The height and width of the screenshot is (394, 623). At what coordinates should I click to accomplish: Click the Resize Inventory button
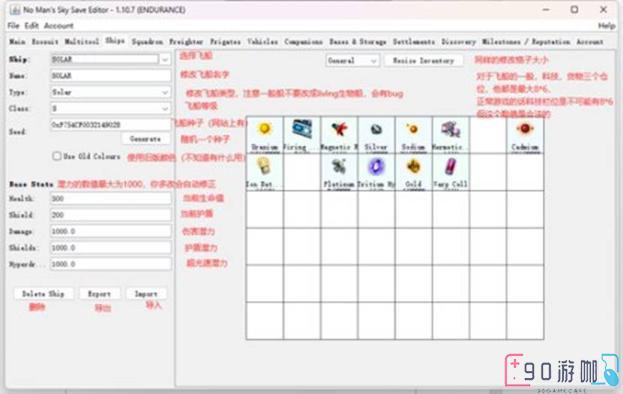[x=424, y=61]
